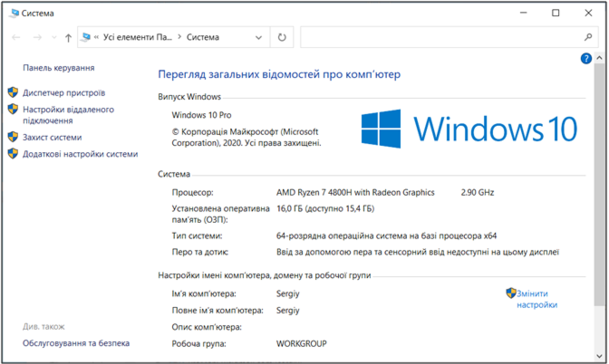Open 'Обслуговування та безпека' link
Screen dimensions: 609x364
tap(76, 343)
